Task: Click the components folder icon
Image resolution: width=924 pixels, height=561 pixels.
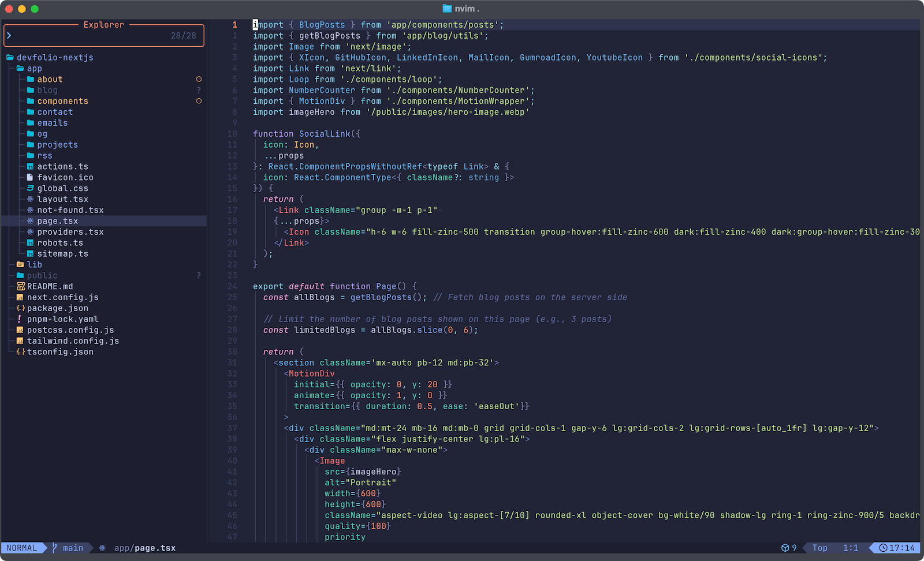Action: 31,101
